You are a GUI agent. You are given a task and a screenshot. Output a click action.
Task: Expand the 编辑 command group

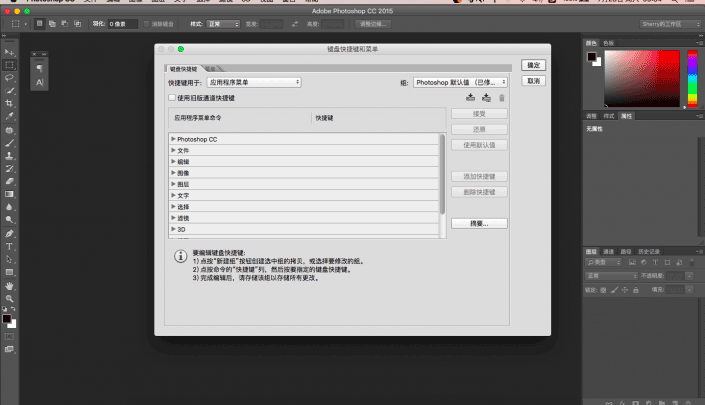point(173,161)
